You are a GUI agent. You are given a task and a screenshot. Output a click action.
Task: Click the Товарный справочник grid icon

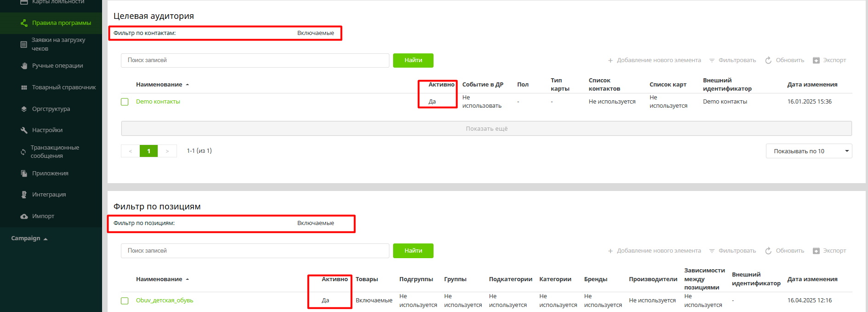click(24, 87)
